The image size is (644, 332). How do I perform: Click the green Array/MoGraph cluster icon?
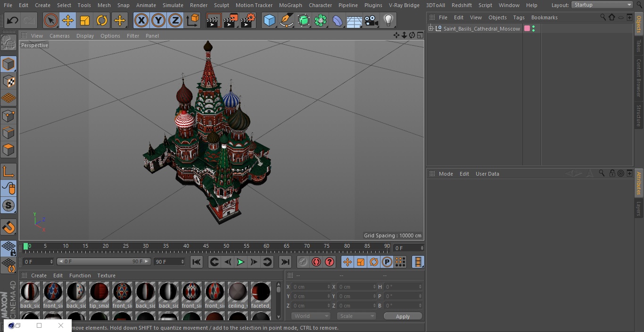tap(321, 20)
